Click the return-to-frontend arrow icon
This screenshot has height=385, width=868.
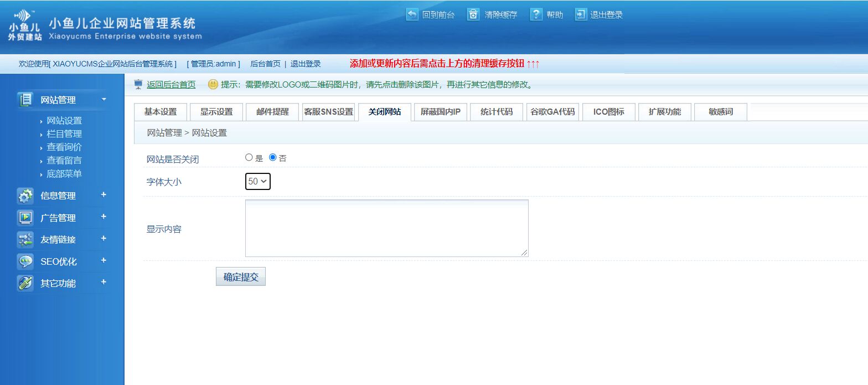(412, 14)
